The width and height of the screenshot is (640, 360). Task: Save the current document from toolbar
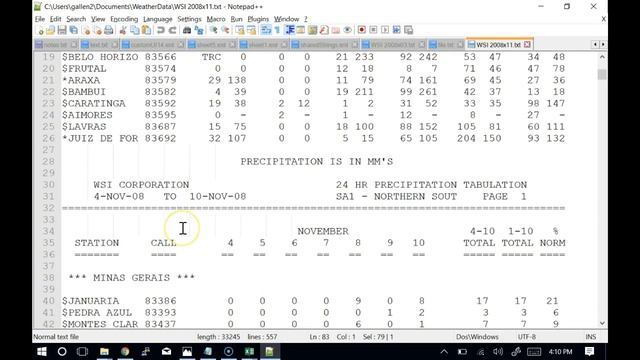[62, 30]
